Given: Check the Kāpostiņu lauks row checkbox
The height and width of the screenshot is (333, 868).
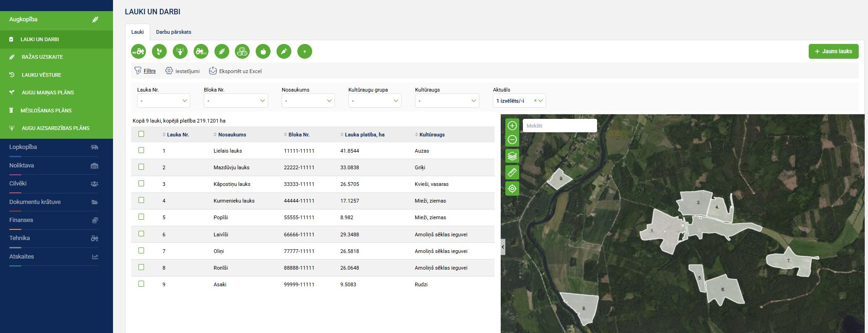Looking at the screenshot, I should coord(141,184).
